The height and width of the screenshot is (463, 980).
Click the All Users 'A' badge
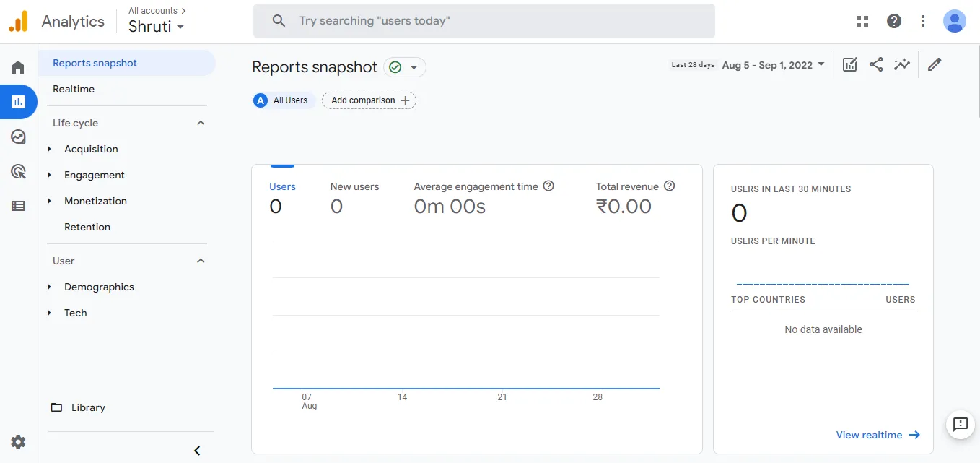coord(261,100)
